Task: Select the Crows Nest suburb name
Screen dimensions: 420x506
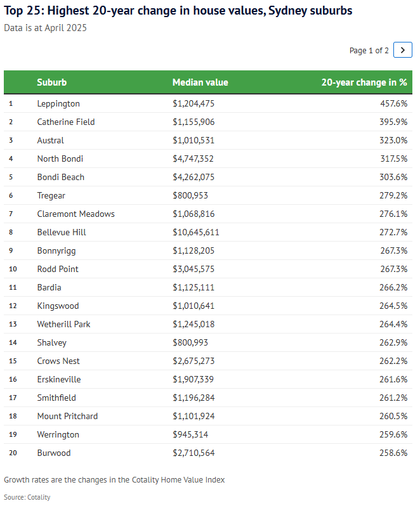Action: (x=58, y=361)
